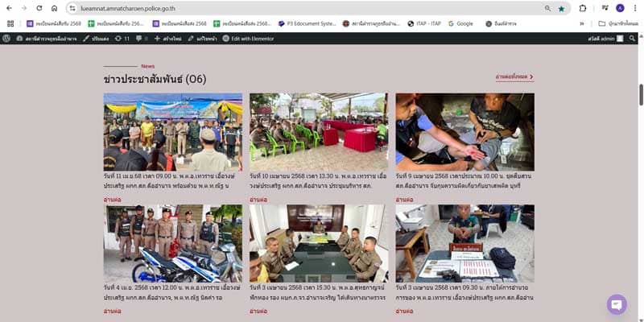Click the zoom magnifier icon in address bar
The height and width of the screenshot is (322, 644).
(x=547, y=8)
